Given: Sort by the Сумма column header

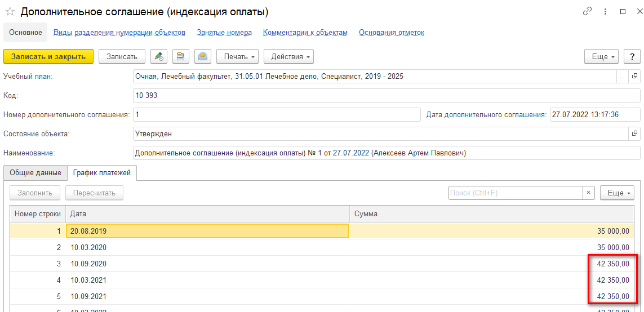Looking at the screenshot, I should pyautogui.click(x=492, y=214).
